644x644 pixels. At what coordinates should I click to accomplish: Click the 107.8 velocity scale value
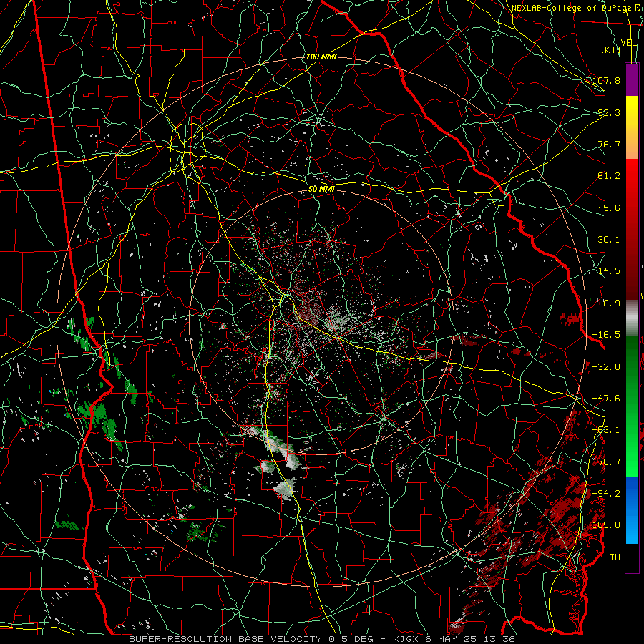click(606, 80)
